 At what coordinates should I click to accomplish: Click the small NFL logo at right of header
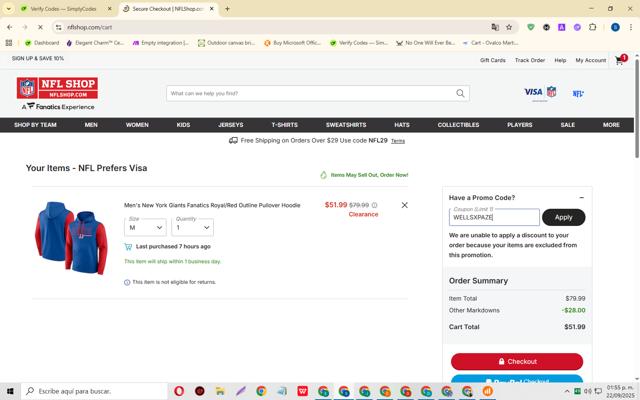click(578, 93)
